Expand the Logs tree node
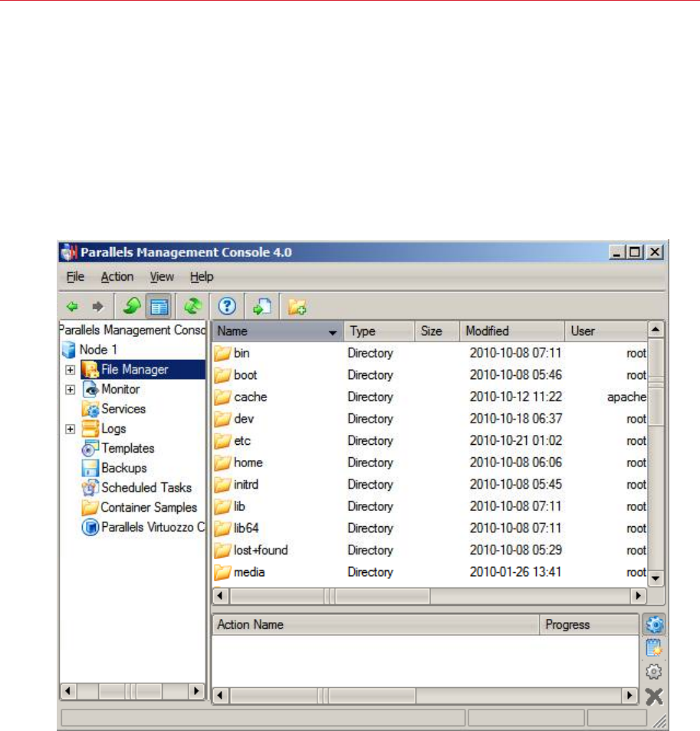The image size is (700, 731). pyautogui.click(x=71, y=429)
